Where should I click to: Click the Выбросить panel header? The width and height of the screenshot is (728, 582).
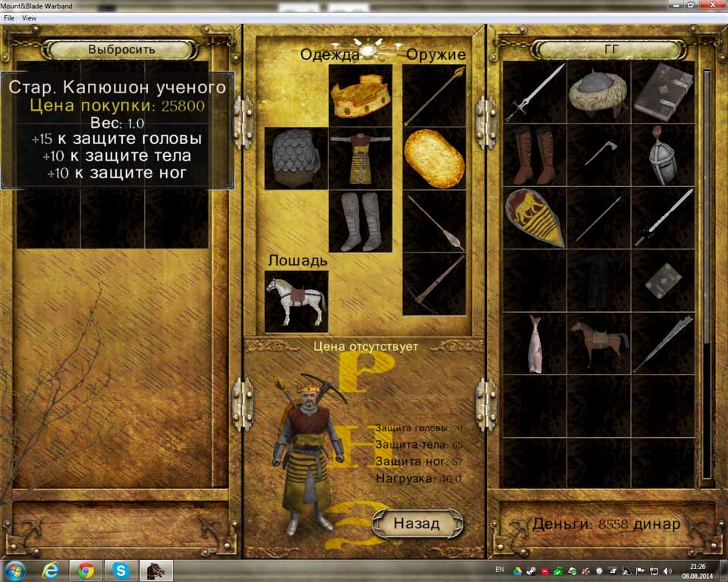coord(121,49)
